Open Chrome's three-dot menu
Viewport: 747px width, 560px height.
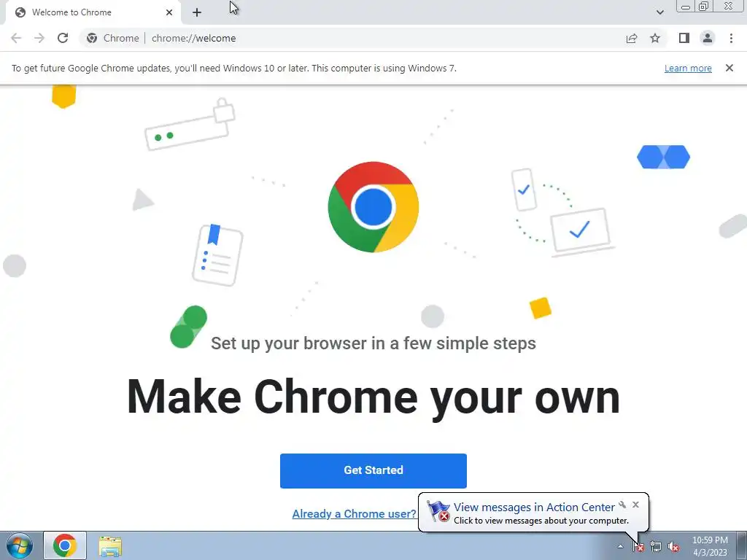731,38
